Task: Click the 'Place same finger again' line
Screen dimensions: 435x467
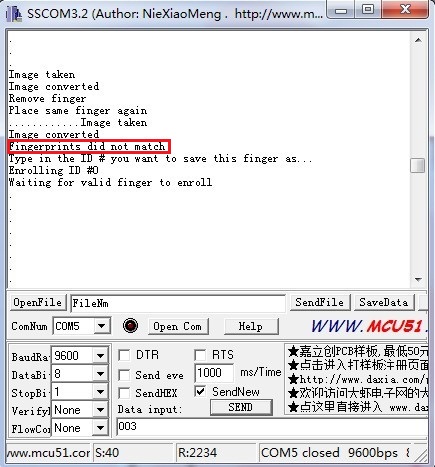Action: 78,111
